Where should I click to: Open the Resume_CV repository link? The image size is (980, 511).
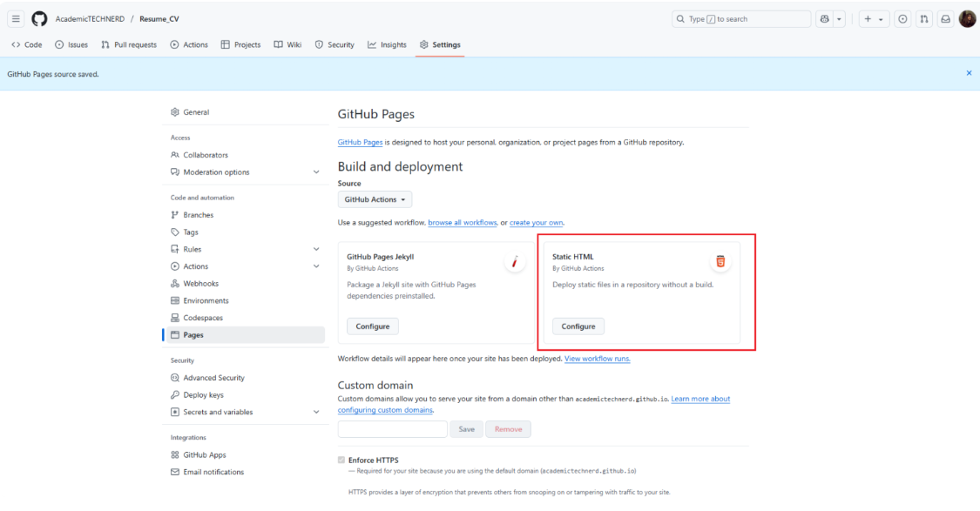(159, 19)
